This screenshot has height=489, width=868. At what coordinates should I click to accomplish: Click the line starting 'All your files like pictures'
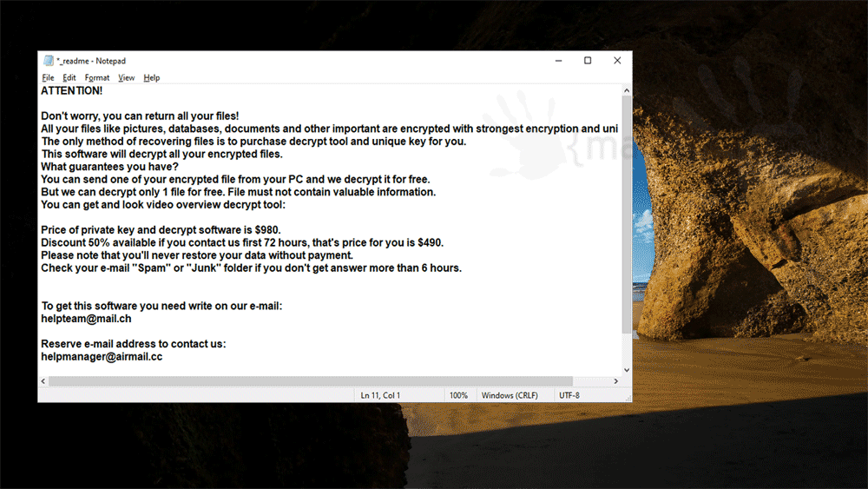click(329, 129)
